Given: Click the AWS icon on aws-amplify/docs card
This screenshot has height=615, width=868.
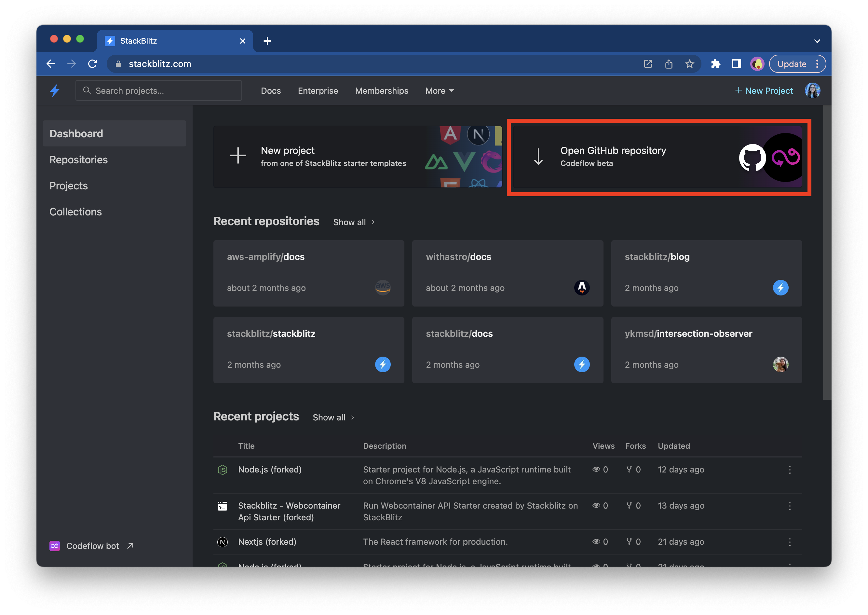Looking at the screenshot, I should point(383,287).
